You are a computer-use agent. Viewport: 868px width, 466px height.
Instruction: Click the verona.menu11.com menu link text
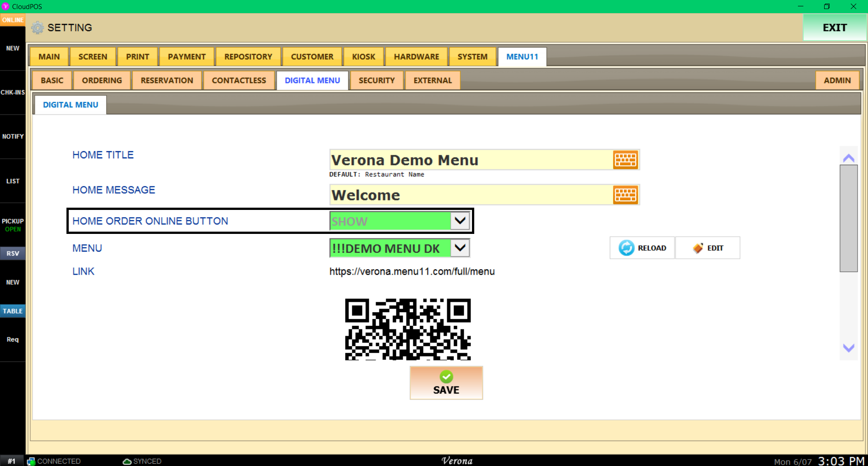click(412, 271)
